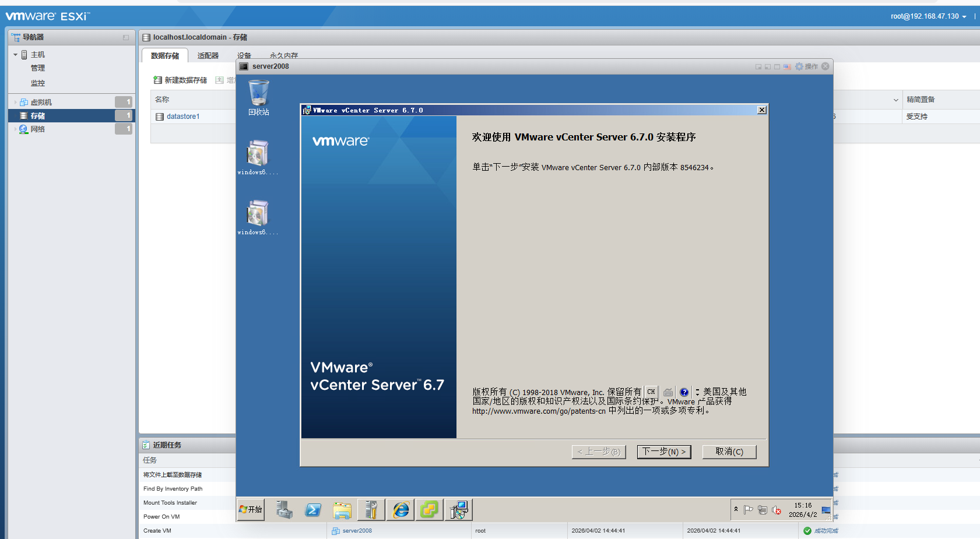Open Internet Explorer from the taskbar
The width and height of the screenshot is (980, 539).
[401, 510]
